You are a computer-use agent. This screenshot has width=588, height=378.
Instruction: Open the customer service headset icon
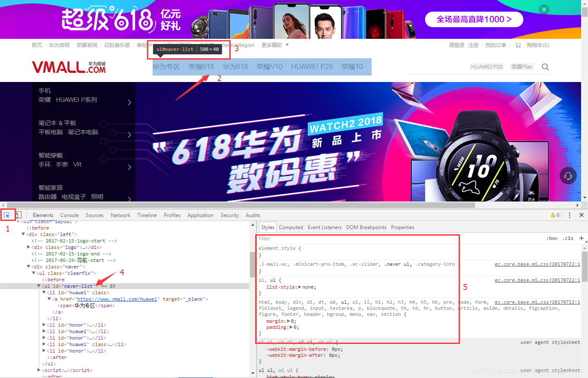[568, 176]
